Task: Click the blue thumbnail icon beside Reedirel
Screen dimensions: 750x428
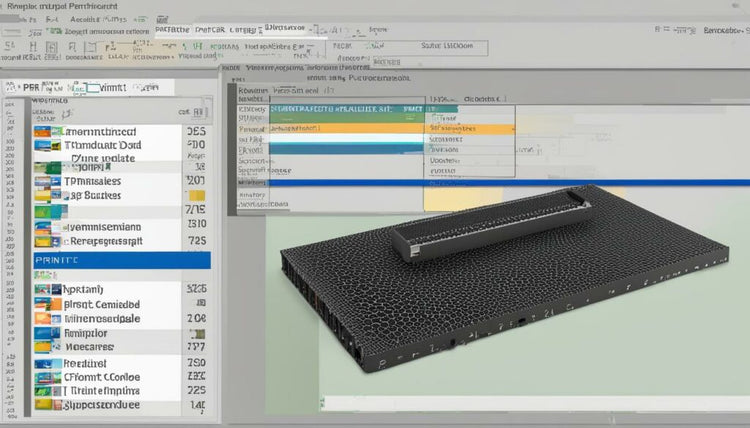Action: point(48,363)
